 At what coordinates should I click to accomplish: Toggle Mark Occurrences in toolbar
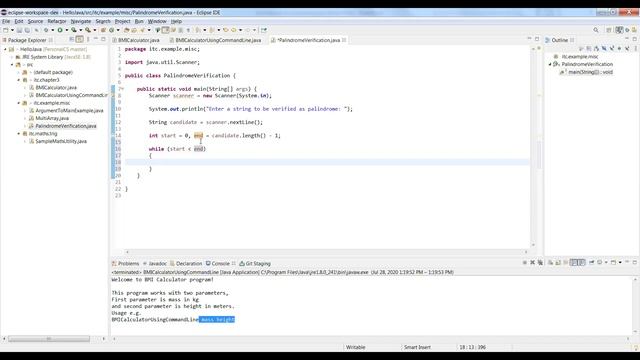(165, 30)
